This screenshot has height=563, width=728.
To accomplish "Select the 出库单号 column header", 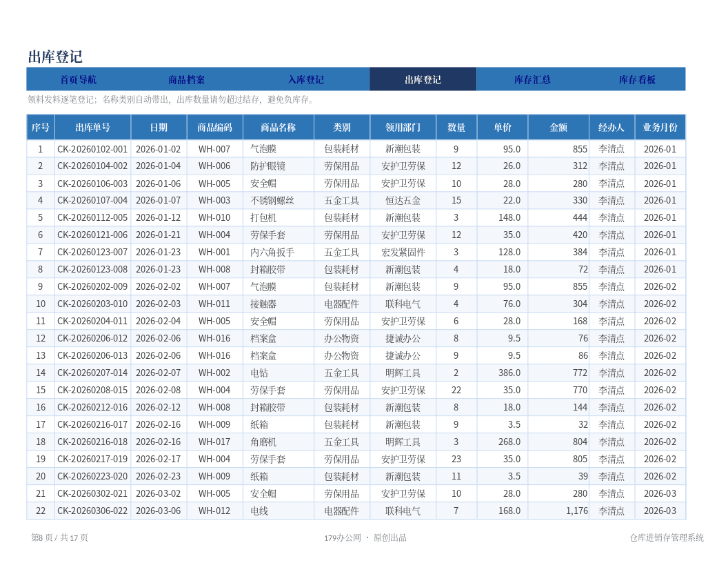I will click(93, 127).
